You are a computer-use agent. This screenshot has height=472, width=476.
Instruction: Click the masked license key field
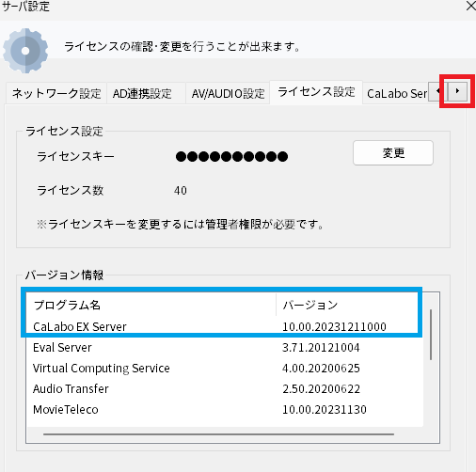coord(231,156)
